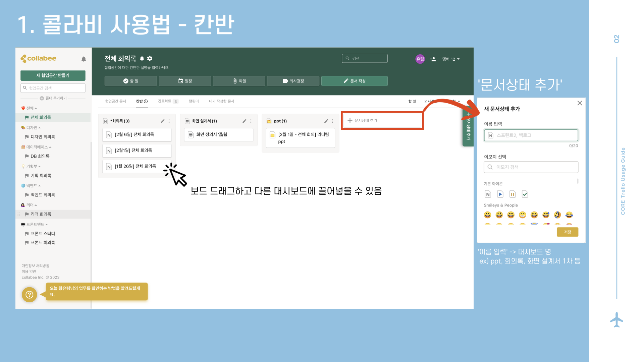Choose the tears-of-joy emoji
Screen dimensions: 644x362
click(x=569, y=215)
